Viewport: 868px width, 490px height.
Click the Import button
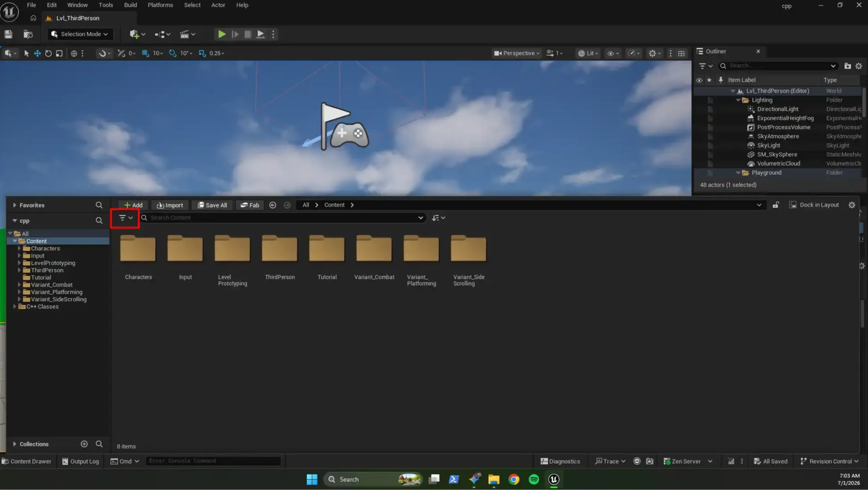click(x=170, y=205)
